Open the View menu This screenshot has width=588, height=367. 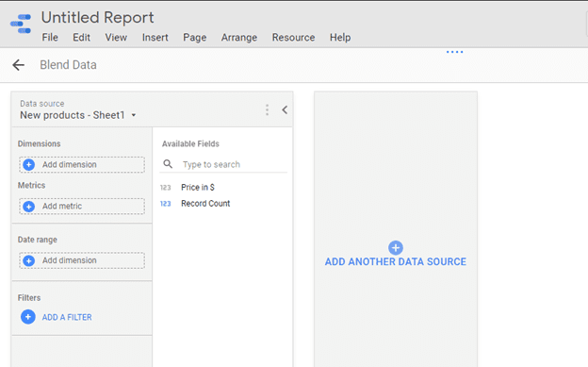pyautogui.click(x=116, y=38)
